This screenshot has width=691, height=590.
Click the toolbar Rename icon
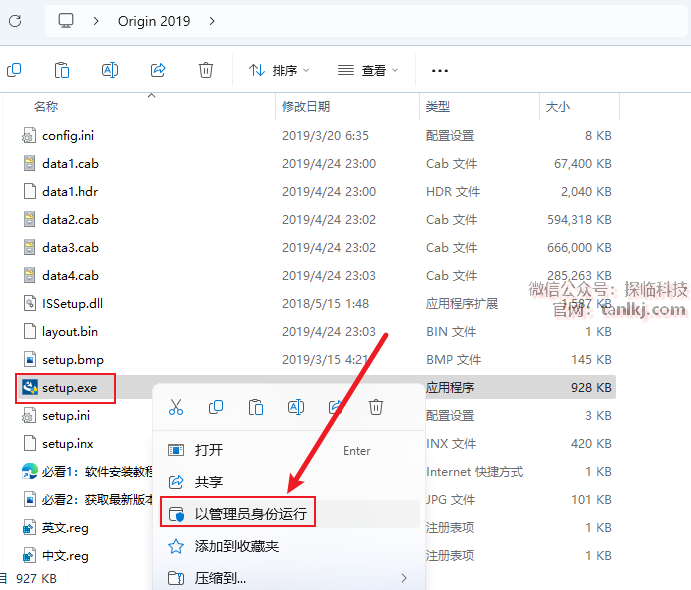(110, 70)
